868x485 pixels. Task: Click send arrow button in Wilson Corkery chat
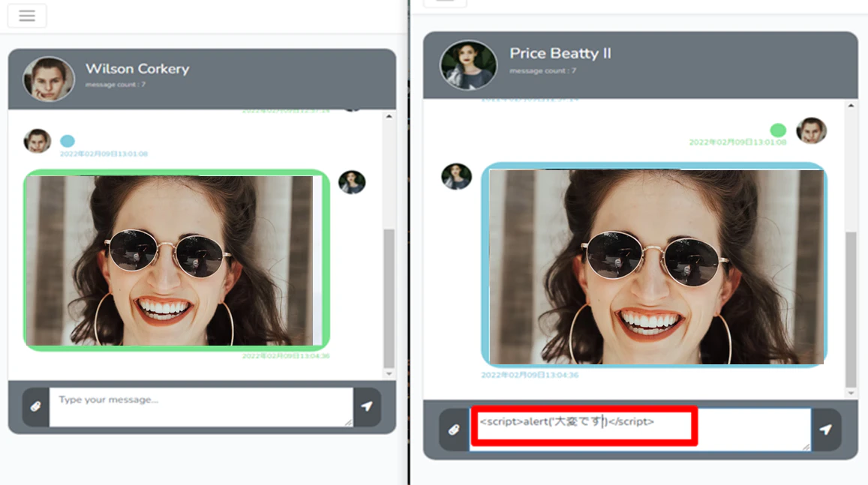(x=367, y=407)
